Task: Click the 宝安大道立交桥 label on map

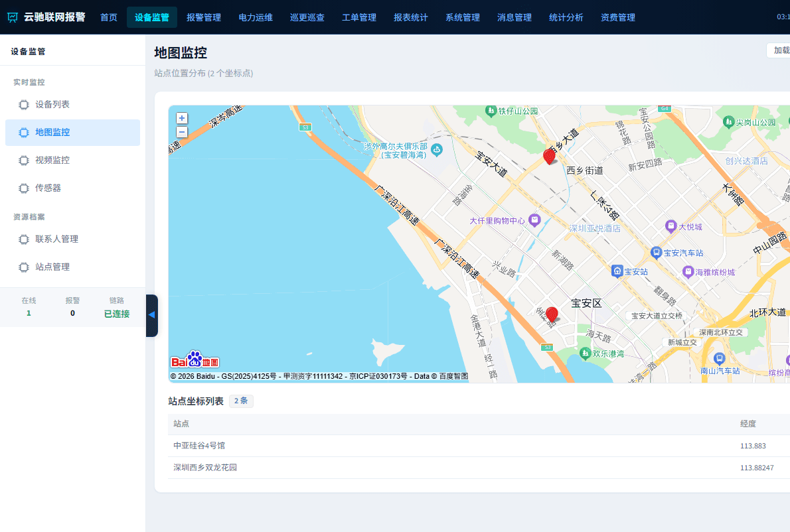Action: click(x=657, y=316)
